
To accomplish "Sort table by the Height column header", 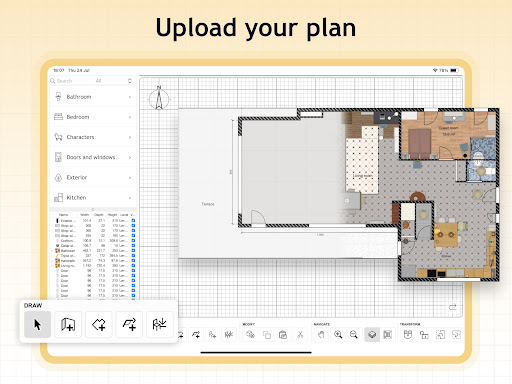I will click(112, 215).
